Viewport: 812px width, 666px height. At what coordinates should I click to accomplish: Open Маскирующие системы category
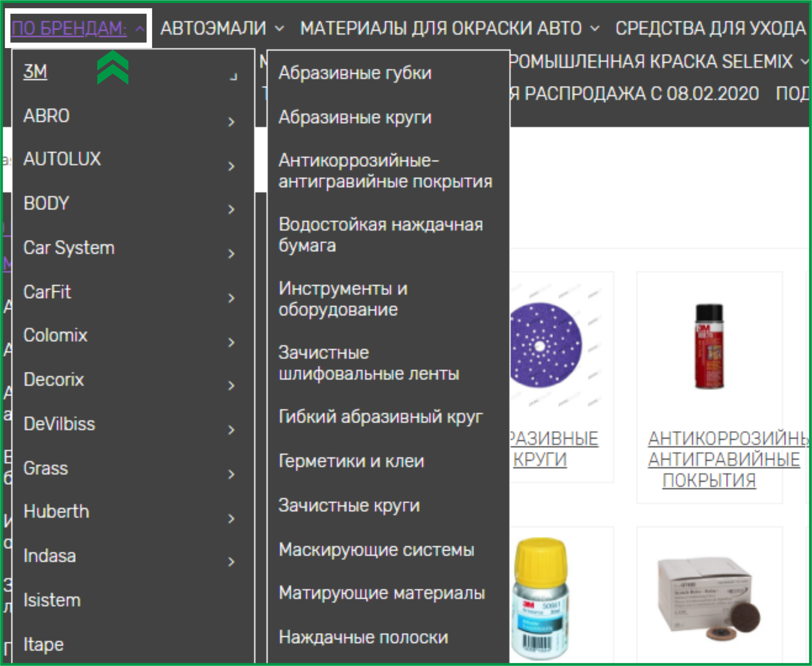tap(376, 550)
